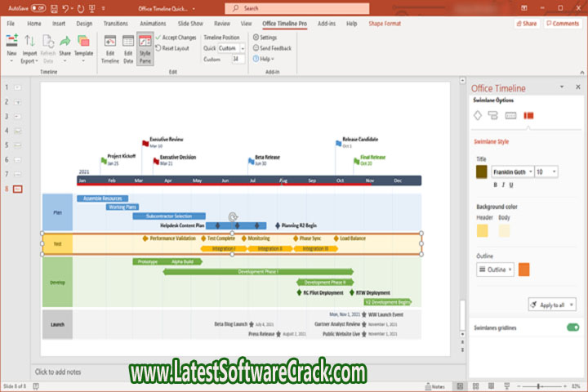
Task: Toggle the AutoSave switch
Action: click(38, 8)
